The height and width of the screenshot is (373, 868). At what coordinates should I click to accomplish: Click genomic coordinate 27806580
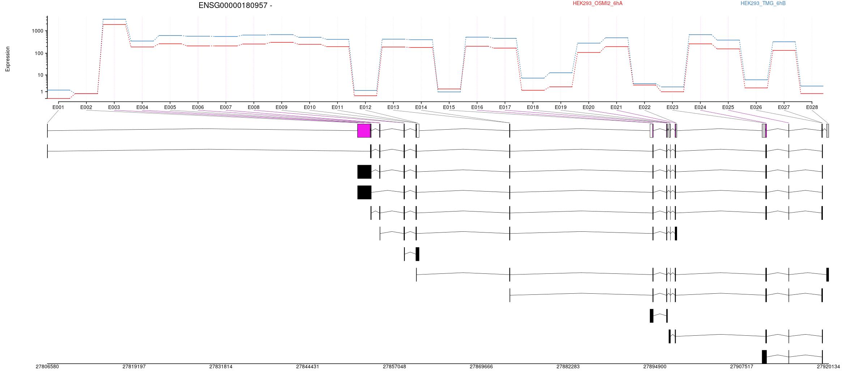(x=47, y=367)
